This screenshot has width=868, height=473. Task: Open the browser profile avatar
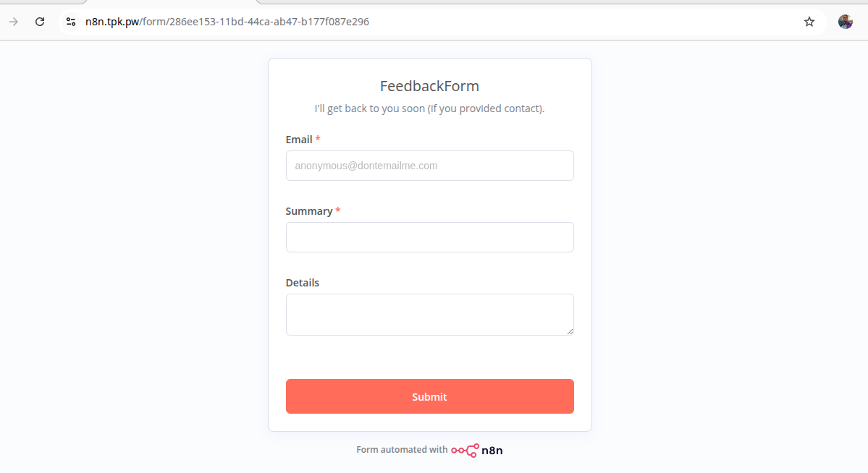[846, 22]
